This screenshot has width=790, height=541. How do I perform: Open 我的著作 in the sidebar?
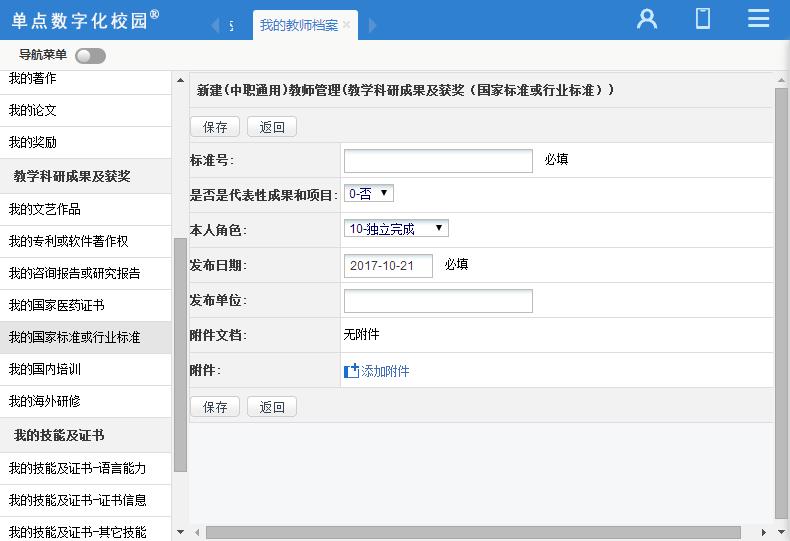tap(86, 79)
